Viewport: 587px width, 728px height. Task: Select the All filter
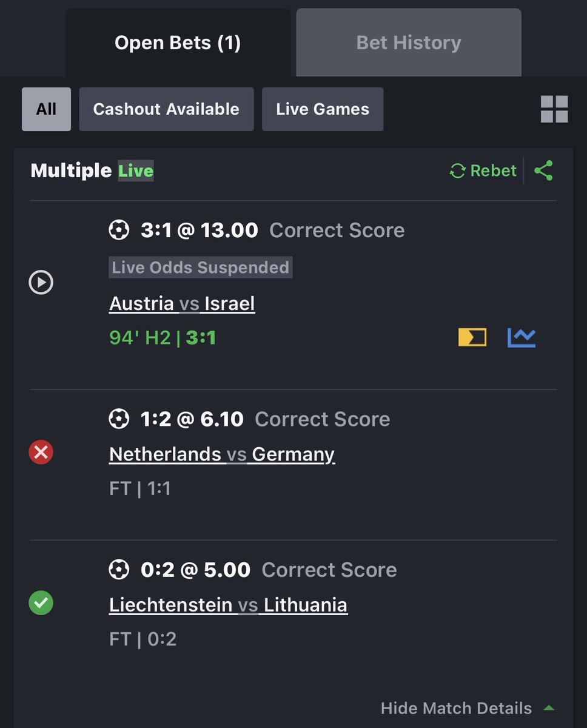[46, 109]
